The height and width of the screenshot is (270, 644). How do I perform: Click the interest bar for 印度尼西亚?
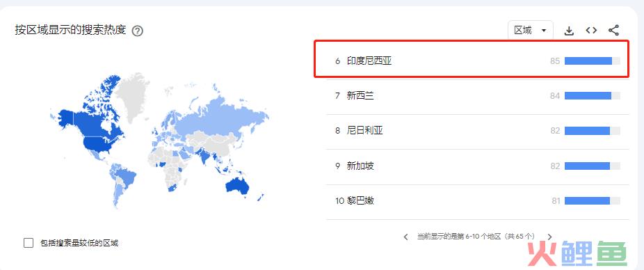coord(593,61)
